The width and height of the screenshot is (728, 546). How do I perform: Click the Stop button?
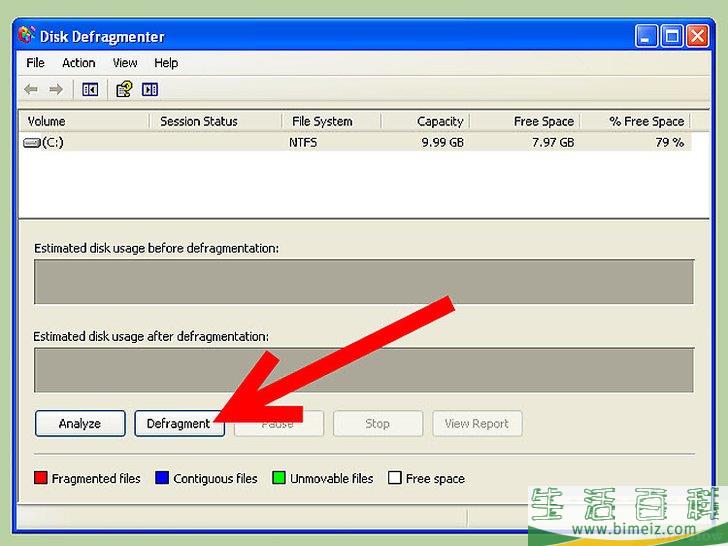[x=377, y=423]
